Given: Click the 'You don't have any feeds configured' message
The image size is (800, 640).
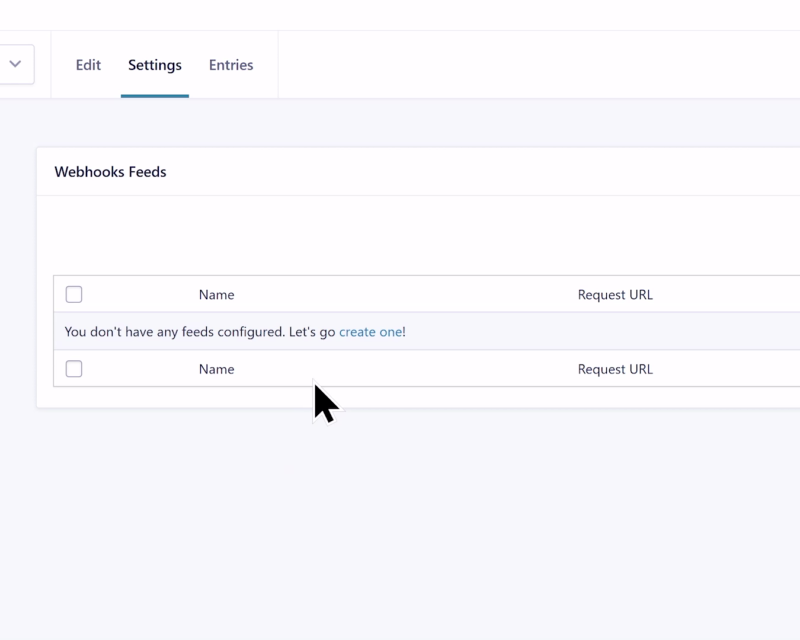Looking at the screenshot, I should point(200,332).
